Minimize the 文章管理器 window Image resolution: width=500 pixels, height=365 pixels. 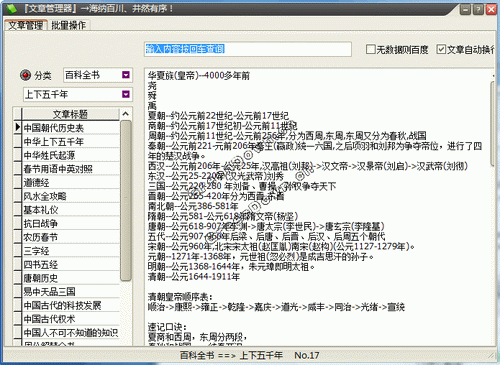[466, 9]
